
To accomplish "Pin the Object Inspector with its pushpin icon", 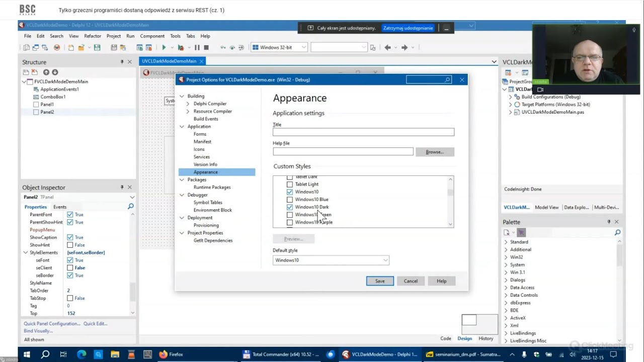I will 122,188.
